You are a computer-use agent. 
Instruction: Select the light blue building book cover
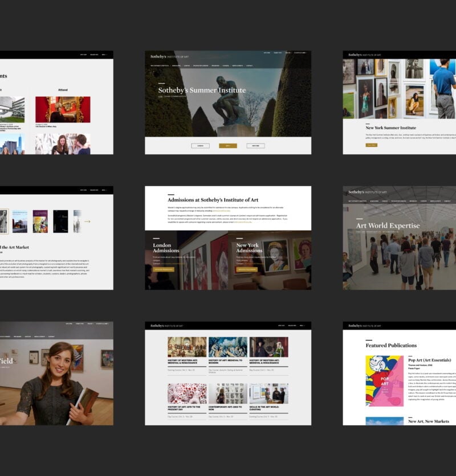(x=20, y=221)
